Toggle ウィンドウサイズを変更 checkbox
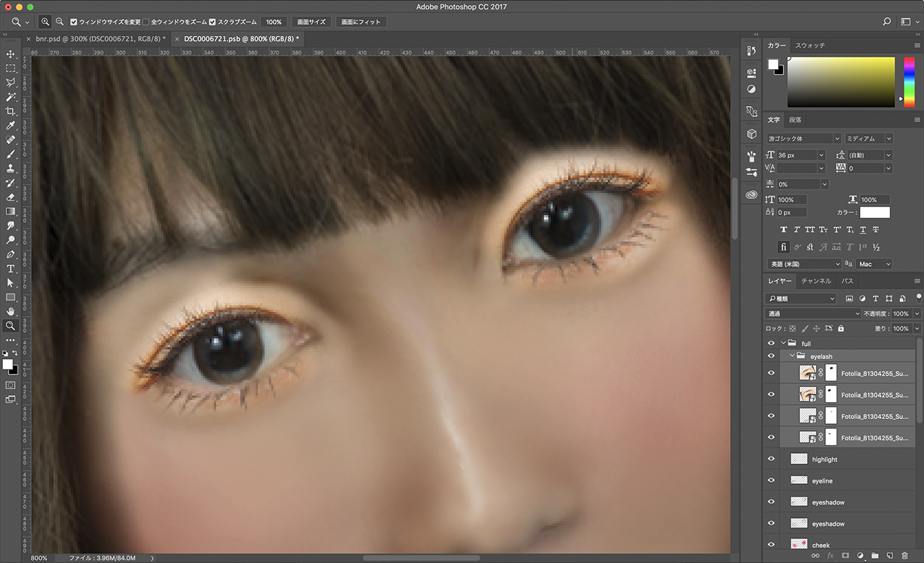 click(x=74, y=22)
